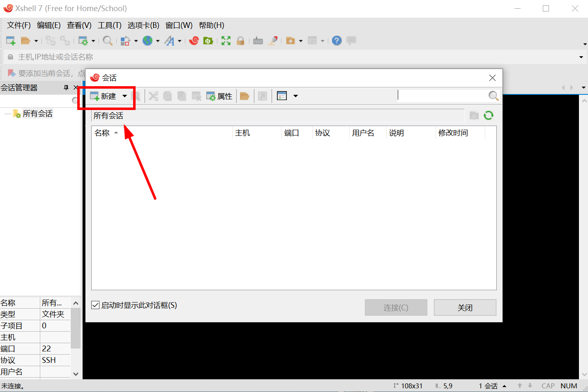Click the magnifier search icon in main toolbar

108,41
